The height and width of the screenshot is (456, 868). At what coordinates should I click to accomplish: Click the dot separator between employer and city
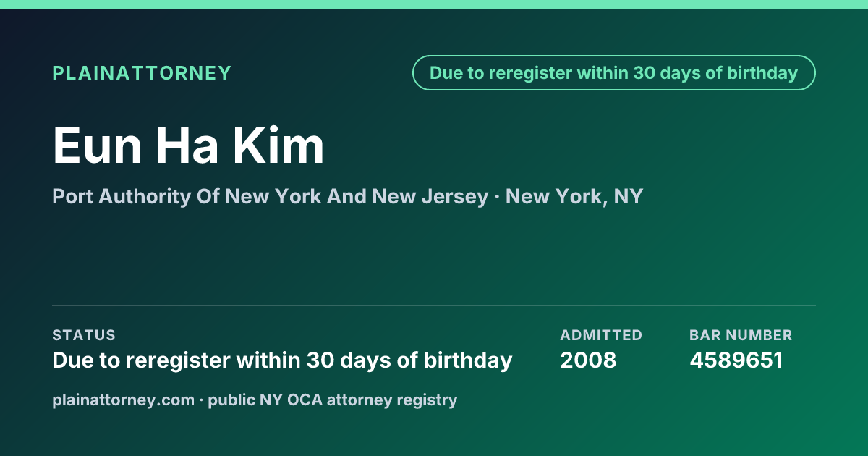[497, 197]
